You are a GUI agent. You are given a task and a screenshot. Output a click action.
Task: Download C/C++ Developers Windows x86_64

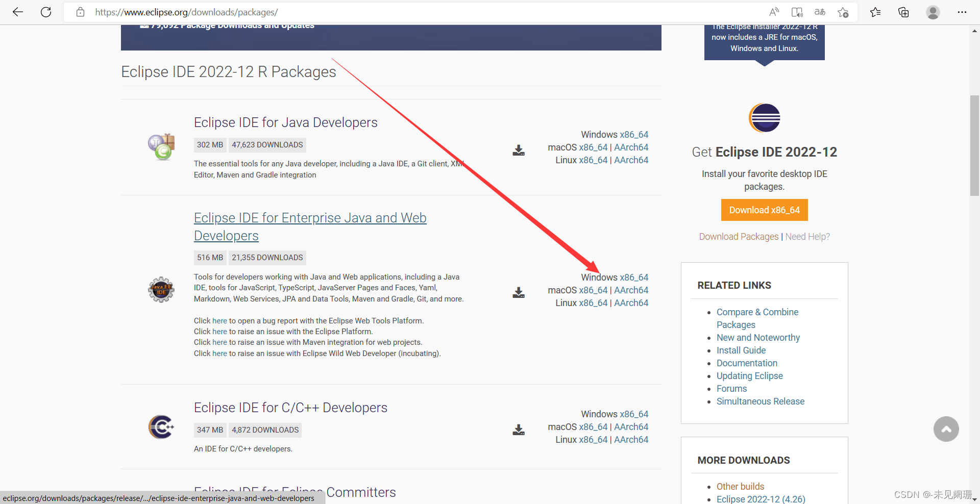pyautogui.click(x=634, y=414)
